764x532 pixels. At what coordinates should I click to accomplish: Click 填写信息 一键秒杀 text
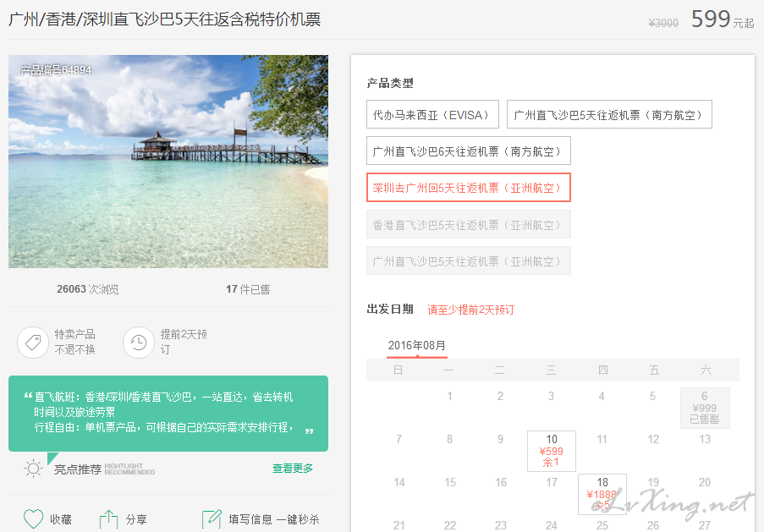[274, 519]
